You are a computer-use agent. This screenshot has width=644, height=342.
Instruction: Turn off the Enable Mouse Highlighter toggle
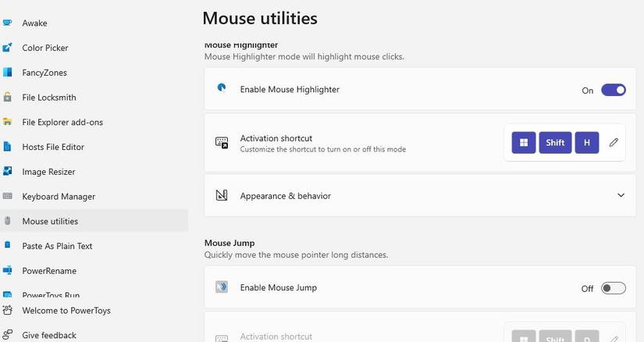pyautogui.click(x=613, y=90)
